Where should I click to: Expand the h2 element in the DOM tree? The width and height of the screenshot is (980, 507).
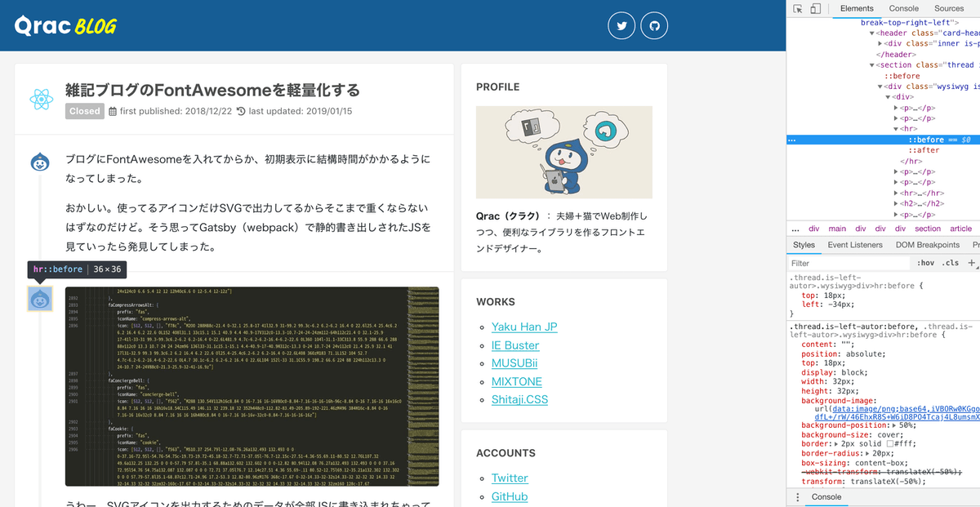coord(896,203)
